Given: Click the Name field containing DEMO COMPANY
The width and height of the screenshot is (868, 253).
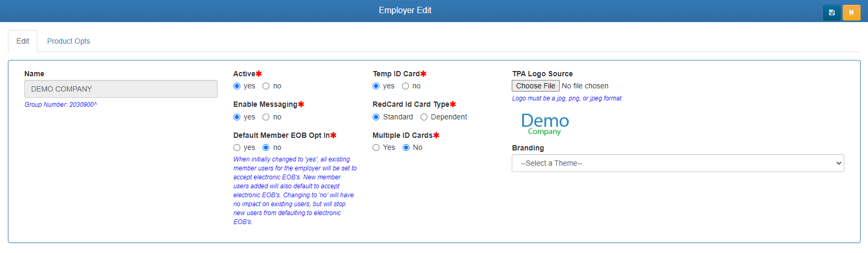Looking at the screenshot, I should (x=121, y=89).
